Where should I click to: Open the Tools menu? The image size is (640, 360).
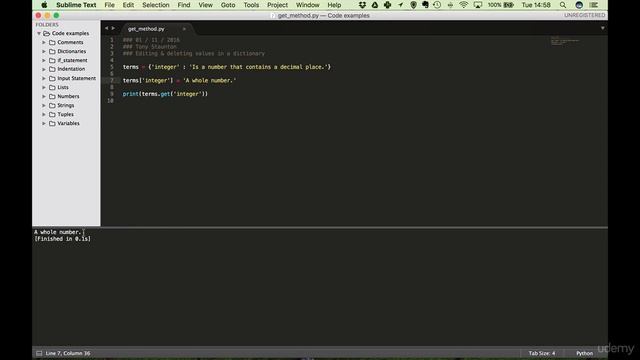(251, 5)
